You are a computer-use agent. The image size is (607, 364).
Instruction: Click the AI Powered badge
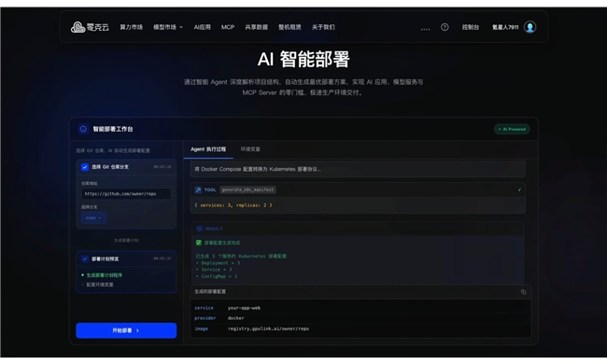pos(512,129)
